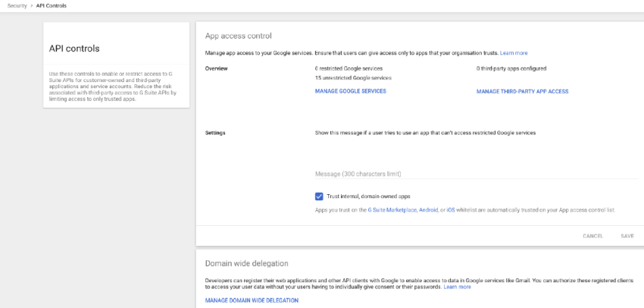
Task: Follow the Android whitelist link
Action: point(428,209)
